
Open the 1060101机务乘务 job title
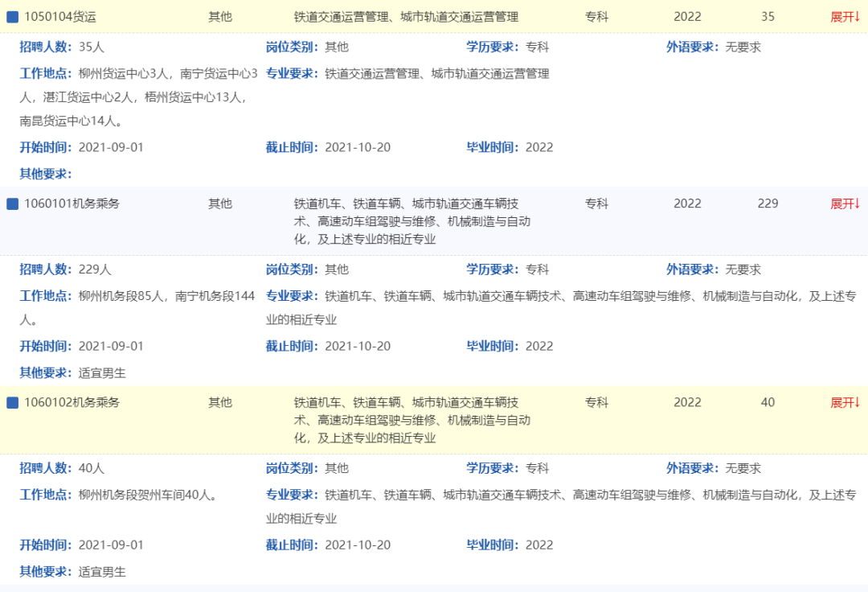(72, 204)
